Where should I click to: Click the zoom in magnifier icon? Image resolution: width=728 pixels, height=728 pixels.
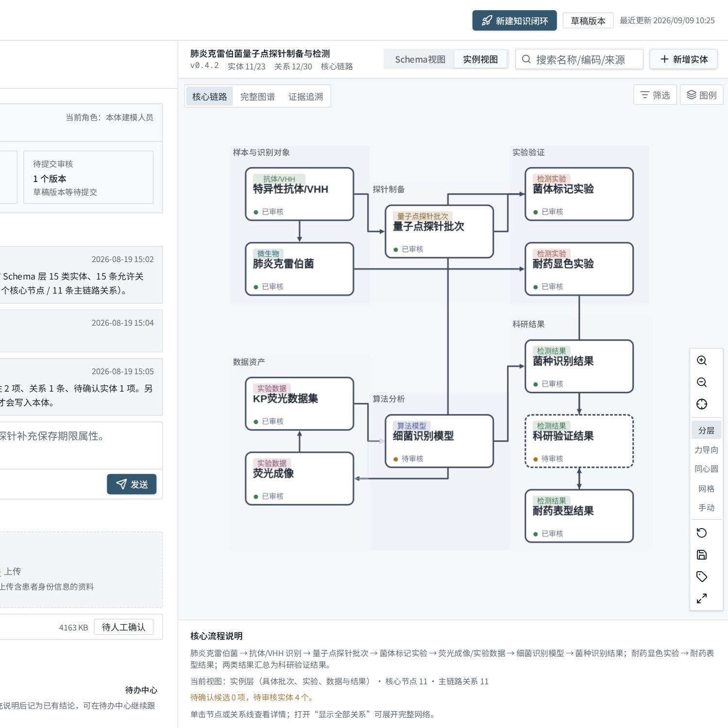[702, 361]
